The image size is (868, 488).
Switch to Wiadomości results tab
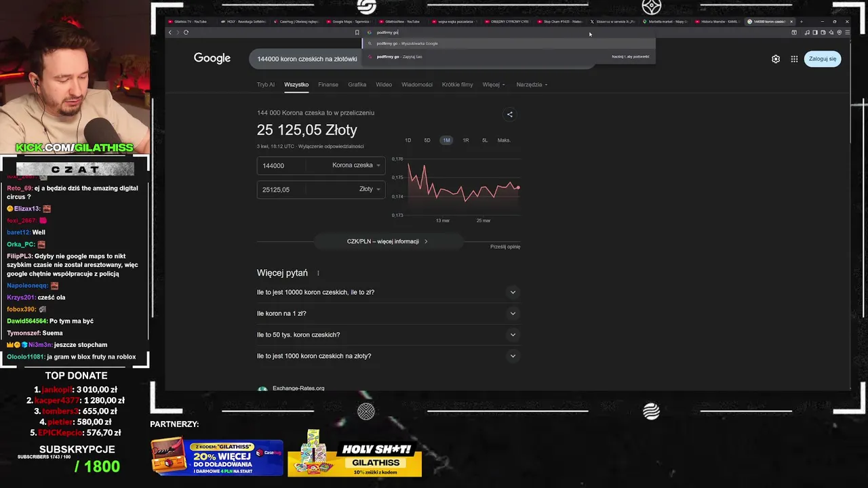pyautogui.click(x=417, y=85)
